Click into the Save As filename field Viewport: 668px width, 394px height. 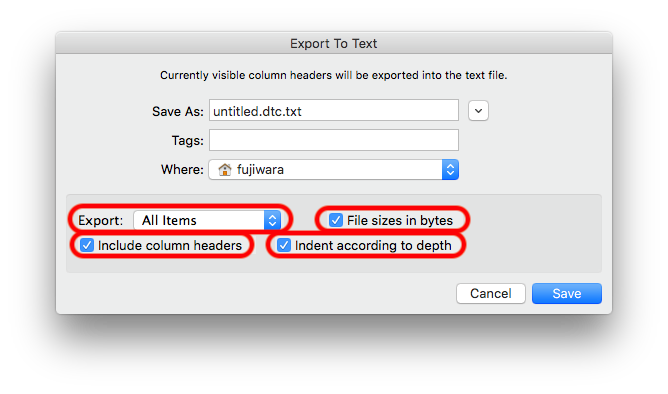point(334,111)
